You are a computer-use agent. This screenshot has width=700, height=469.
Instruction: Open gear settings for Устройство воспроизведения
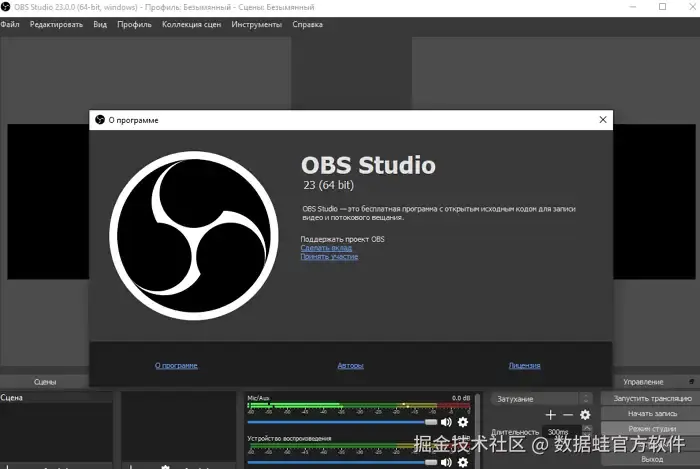pyautogui.click(x=463, y=462)
